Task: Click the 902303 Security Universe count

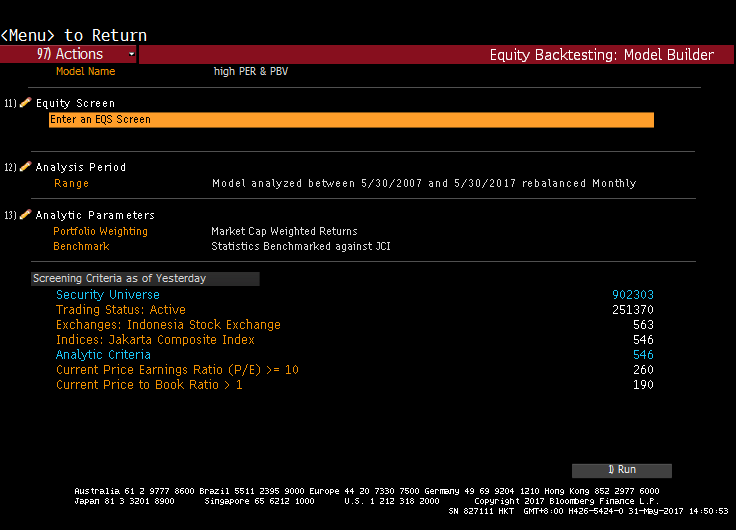Action: click(633, 295)
